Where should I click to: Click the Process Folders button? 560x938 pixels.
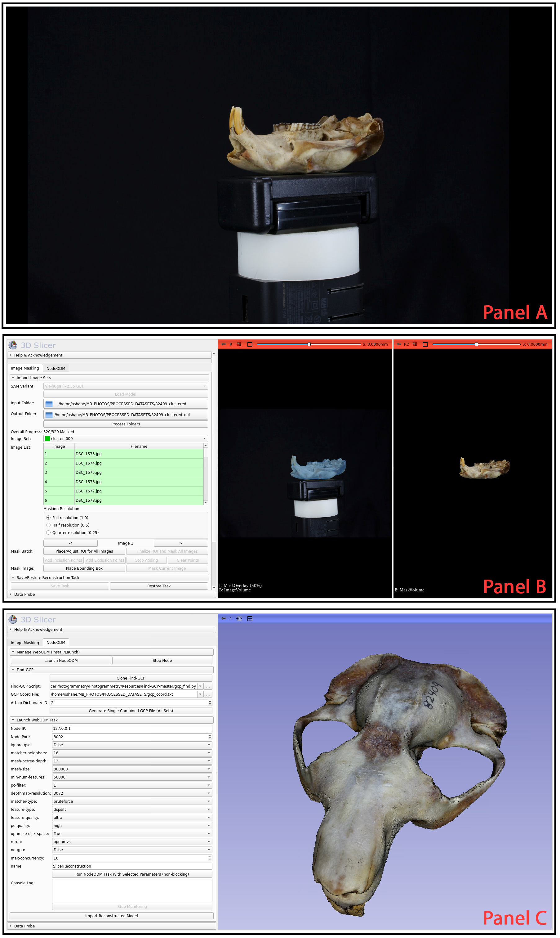(126, 424)
